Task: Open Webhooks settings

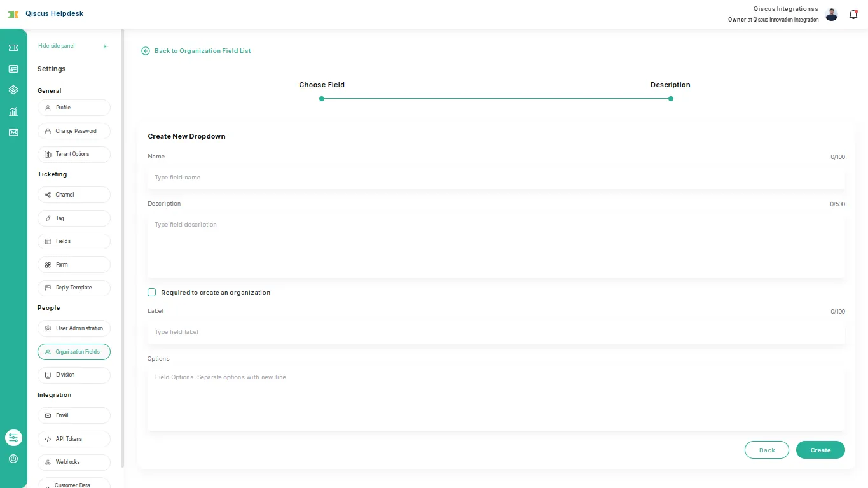Action: [74, 462]
